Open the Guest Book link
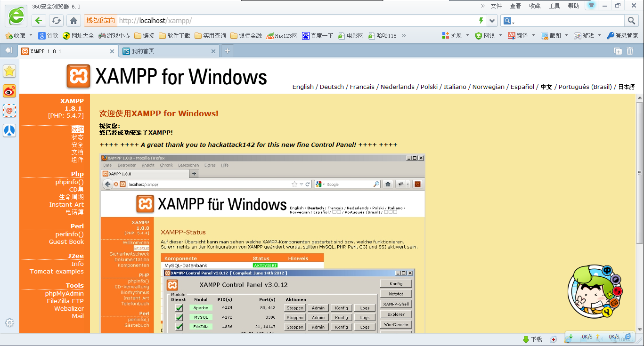Image resolution: width=644 pixels, height=346 pixels. point(66,241)
